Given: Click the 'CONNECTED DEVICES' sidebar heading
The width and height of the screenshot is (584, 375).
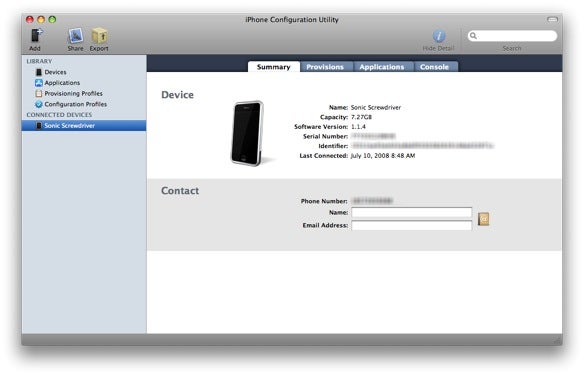Looking at the screenshot, I should (x=59, y=115).
